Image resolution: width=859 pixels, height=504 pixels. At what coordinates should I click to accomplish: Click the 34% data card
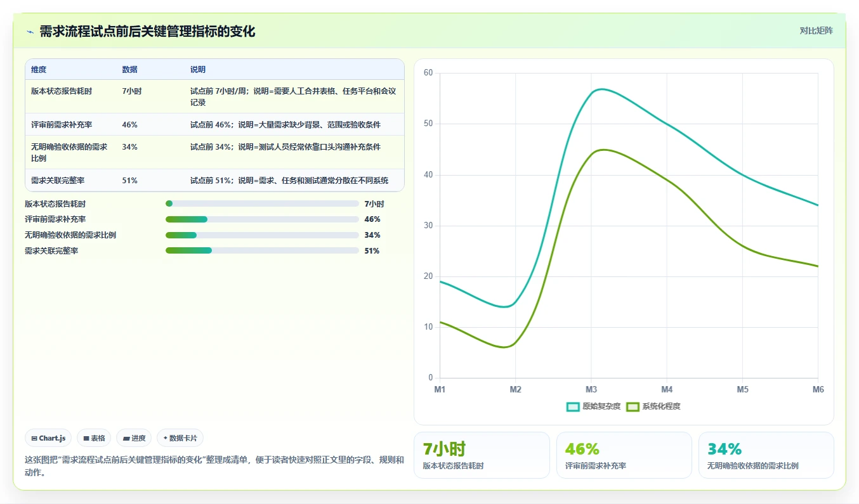click(766, 455)
